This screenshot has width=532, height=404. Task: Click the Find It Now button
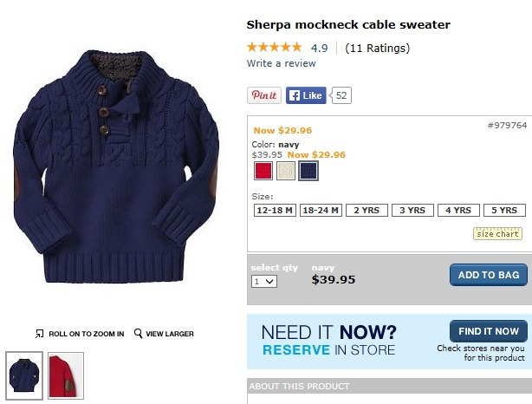(489, 331)
